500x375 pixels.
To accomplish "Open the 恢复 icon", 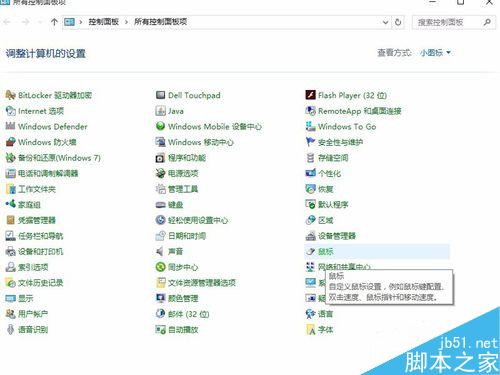I will click(310, 189).
